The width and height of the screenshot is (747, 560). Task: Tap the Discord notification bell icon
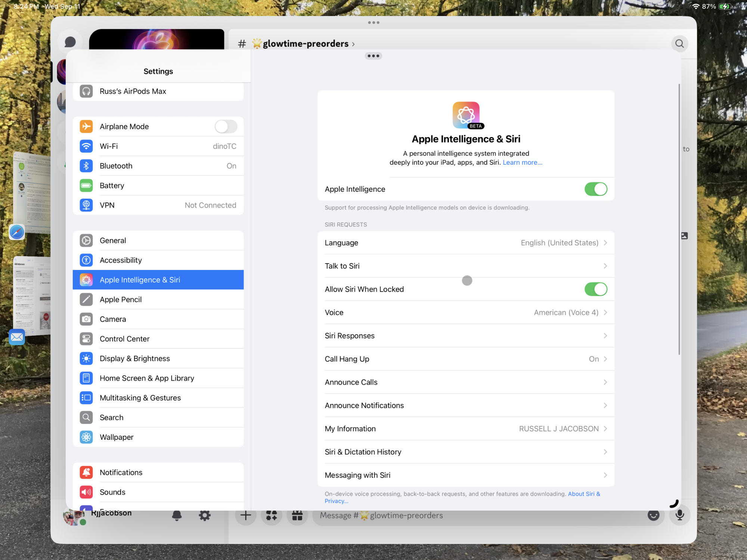[177, 516]
